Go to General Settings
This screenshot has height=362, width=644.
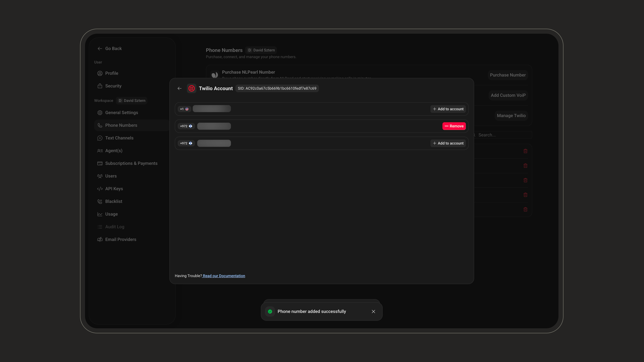tap(132, 113)
